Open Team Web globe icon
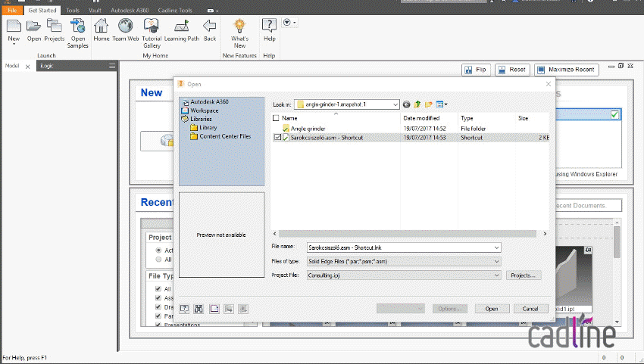Viewport: 644px width, 364px height. tap(126, 26)
